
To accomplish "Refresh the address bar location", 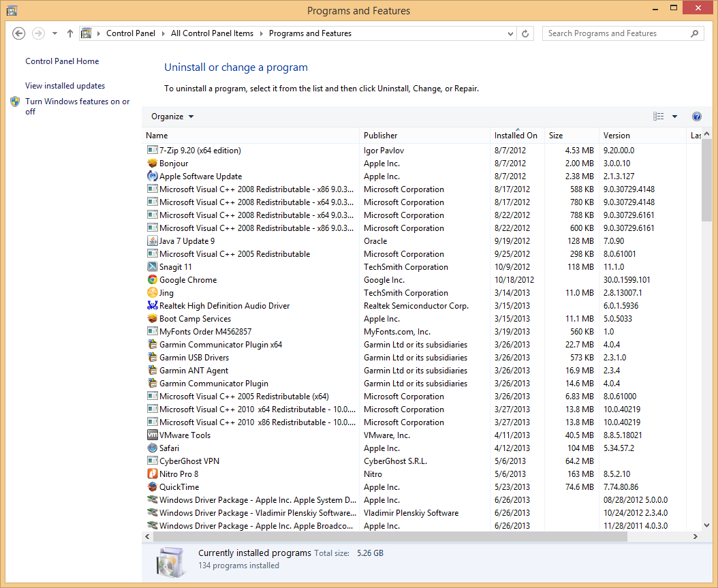I will pyautogui.click(x=525, y=33).
